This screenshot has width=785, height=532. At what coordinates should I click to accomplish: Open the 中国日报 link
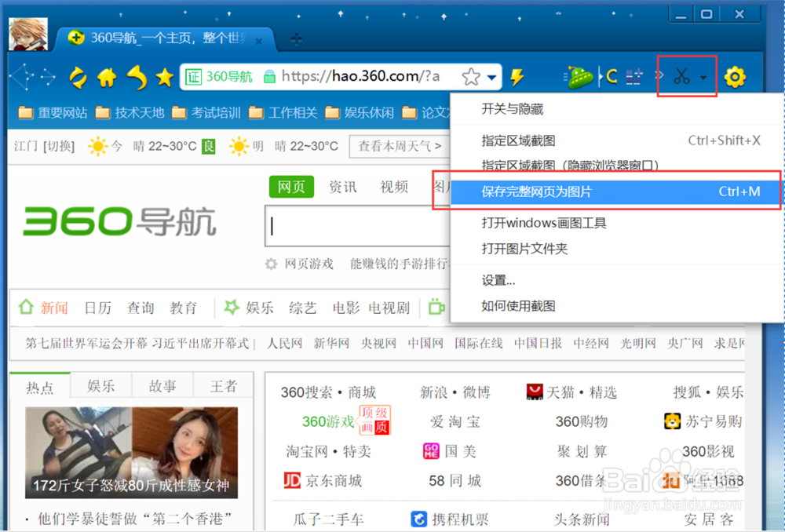539,344
